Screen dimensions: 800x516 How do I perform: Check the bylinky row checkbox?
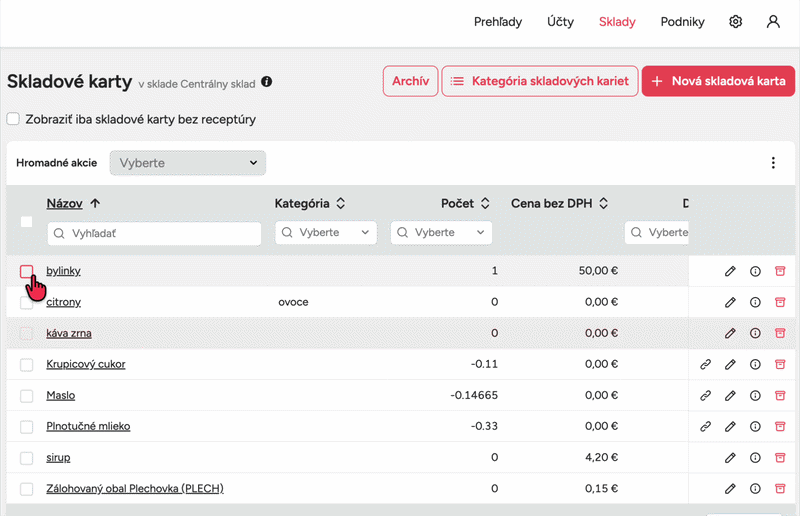(27, 271)
